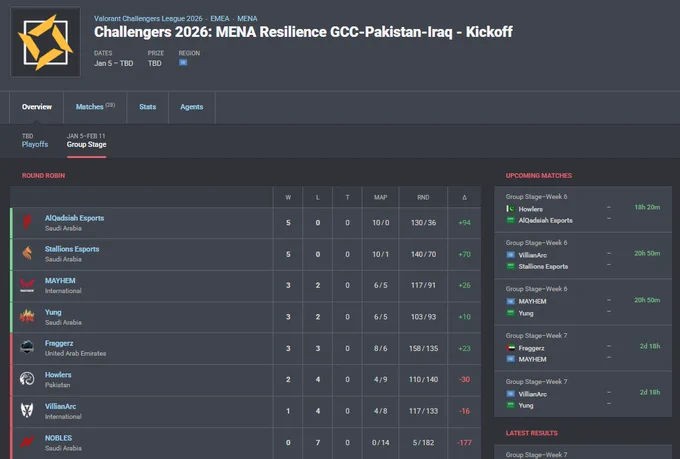
Task: Click the MAP column header
Action: click(x=380, y=197)
